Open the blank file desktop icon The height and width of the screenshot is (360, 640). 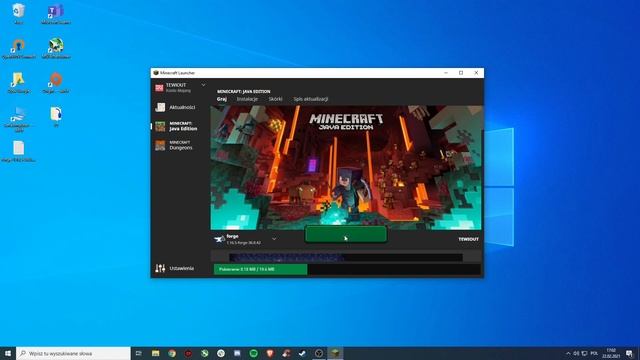(x=18, y=151)
